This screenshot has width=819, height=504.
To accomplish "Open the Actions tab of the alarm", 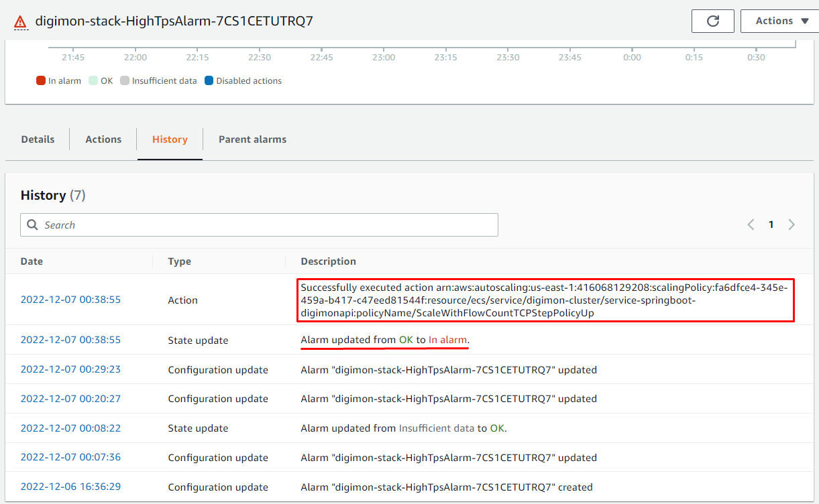I will [x=103, y=139].
